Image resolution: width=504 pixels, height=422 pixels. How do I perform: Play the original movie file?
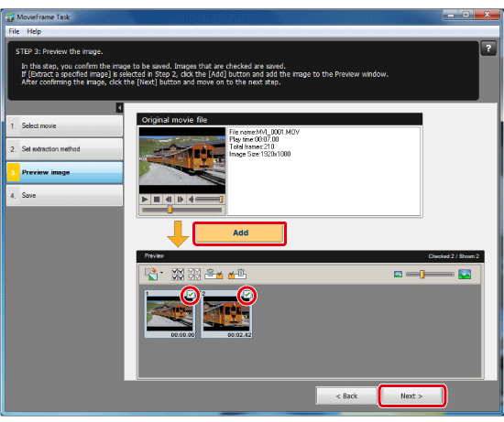coord(145,200)
